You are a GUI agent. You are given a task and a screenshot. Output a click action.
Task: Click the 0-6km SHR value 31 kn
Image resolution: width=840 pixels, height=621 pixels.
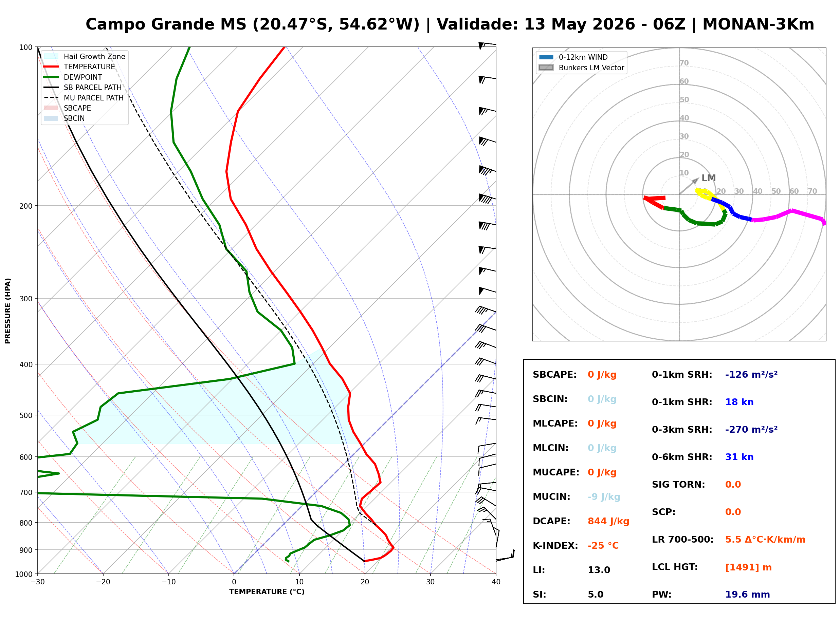[739, 457]
